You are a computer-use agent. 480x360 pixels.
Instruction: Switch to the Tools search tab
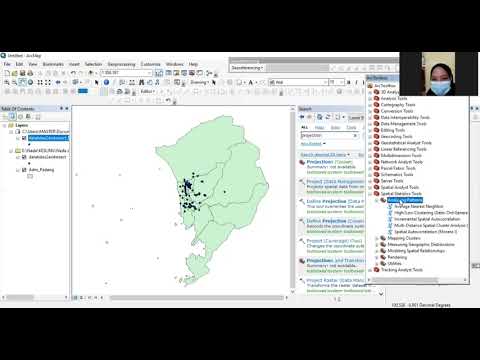click(x=351, y=127)
